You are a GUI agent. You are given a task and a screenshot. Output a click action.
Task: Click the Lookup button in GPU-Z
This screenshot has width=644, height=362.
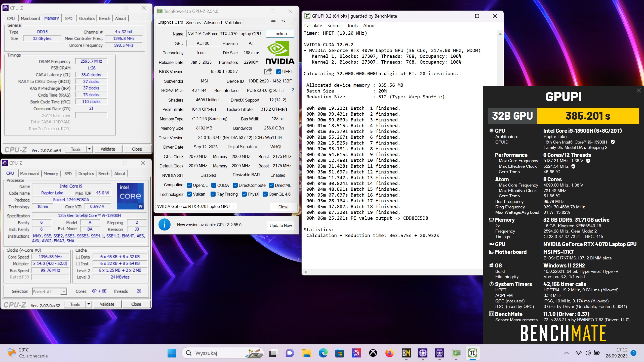point(280,34)
